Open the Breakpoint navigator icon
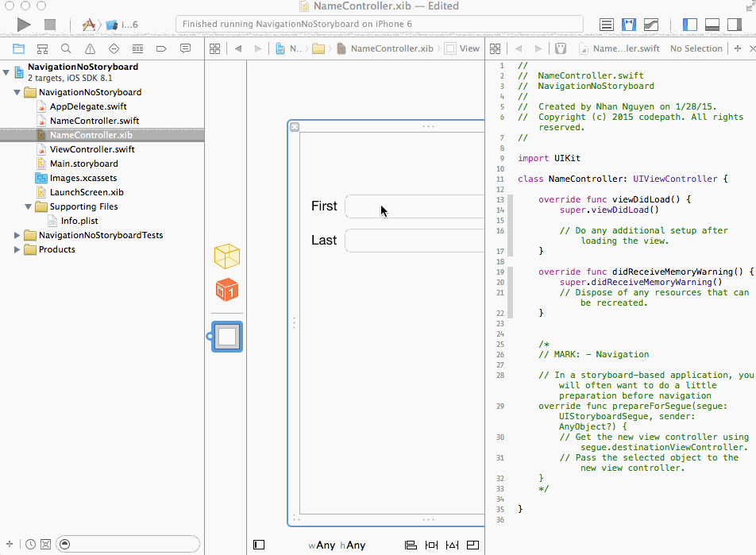This screenshot has height=555, width=756. (161, 49)
